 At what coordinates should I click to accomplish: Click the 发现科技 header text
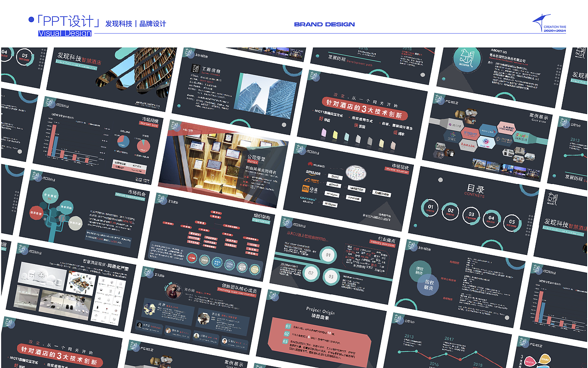point(119,23)
